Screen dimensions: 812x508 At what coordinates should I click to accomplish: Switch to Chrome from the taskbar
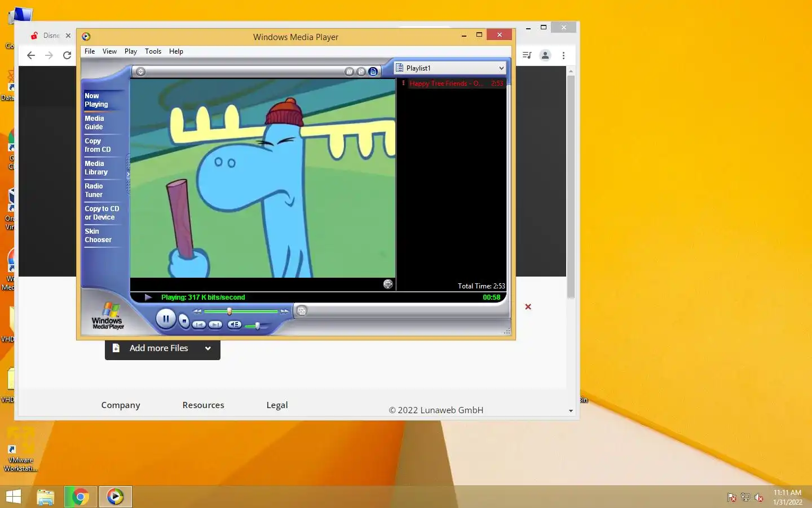point(81,497)
